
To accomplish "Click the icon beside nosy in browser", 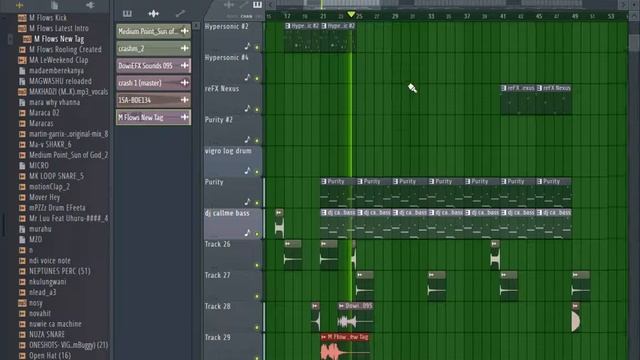I will (22, 303).
